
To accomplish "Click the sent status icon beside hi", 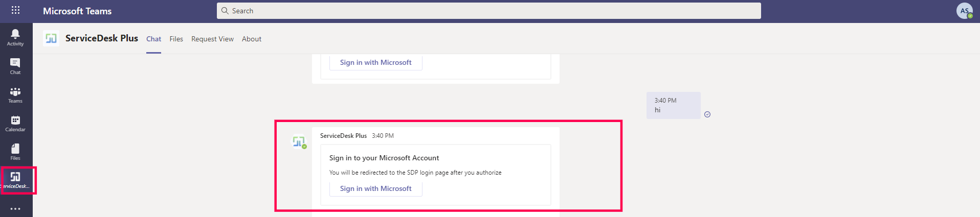I will click(707, 114).
